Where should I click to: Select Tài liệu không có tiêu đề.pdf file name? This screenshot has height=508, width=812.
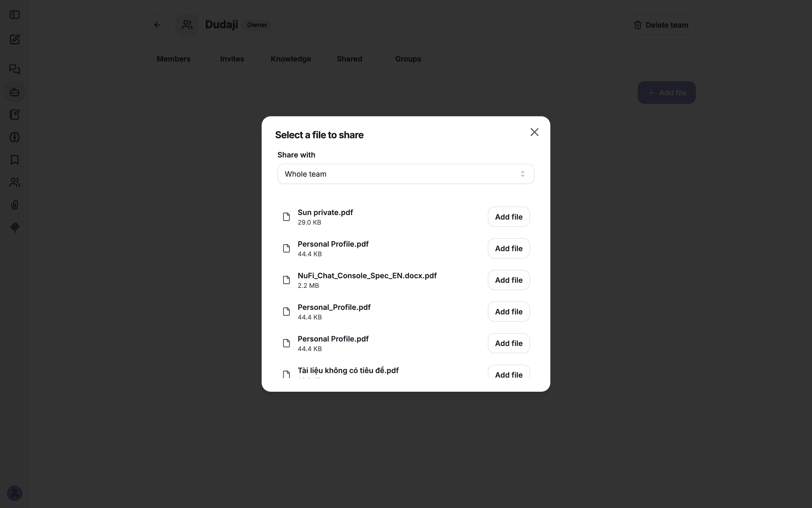348,370
